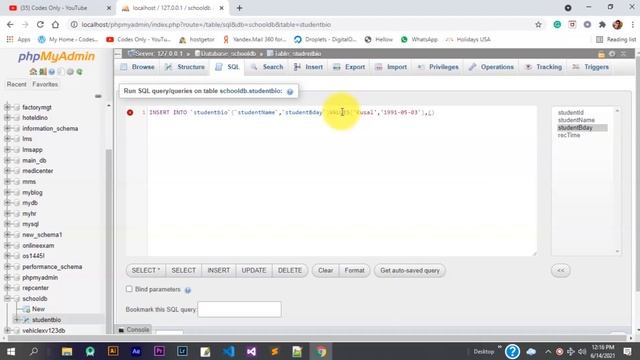Viewport: 640px width, 360px height.
Task: Open phpMyAdmin home icon in sidebar
Action: (33, 72)
